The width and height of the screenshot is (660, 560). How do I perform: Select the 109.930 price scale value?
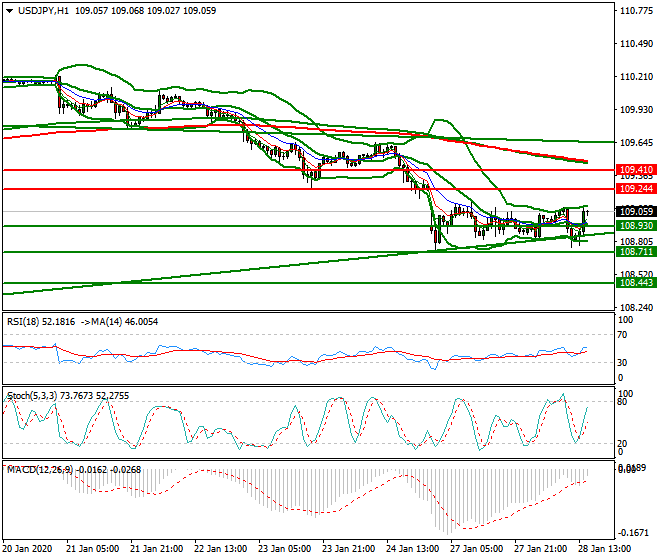point(636,109)
